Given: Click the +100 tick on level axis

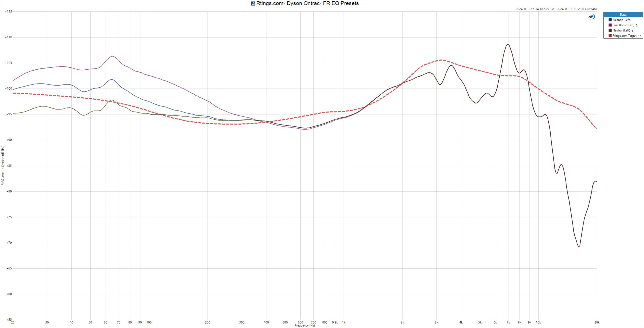Looking at the screenshot, I should click(x=8, y=89).
